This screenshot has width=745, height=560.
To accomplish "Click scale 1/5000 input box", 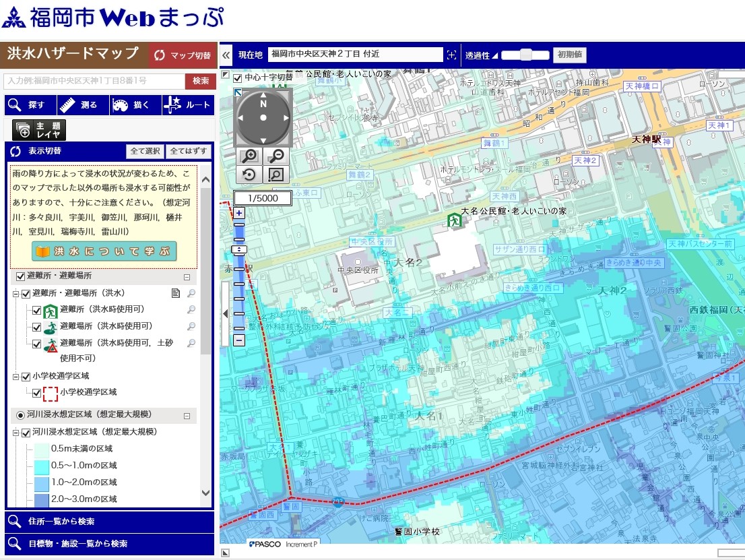I will click(x=263, y=198).
